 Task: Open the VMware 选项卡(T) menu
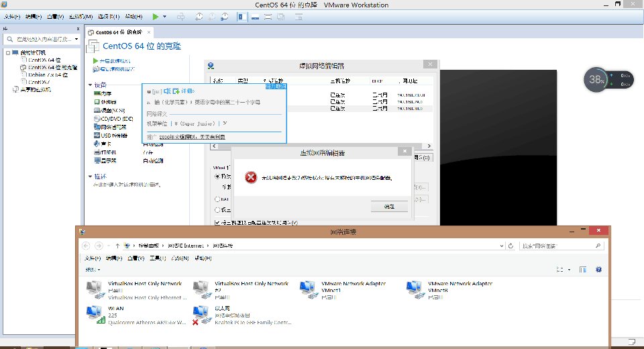(x=109, y=17)
